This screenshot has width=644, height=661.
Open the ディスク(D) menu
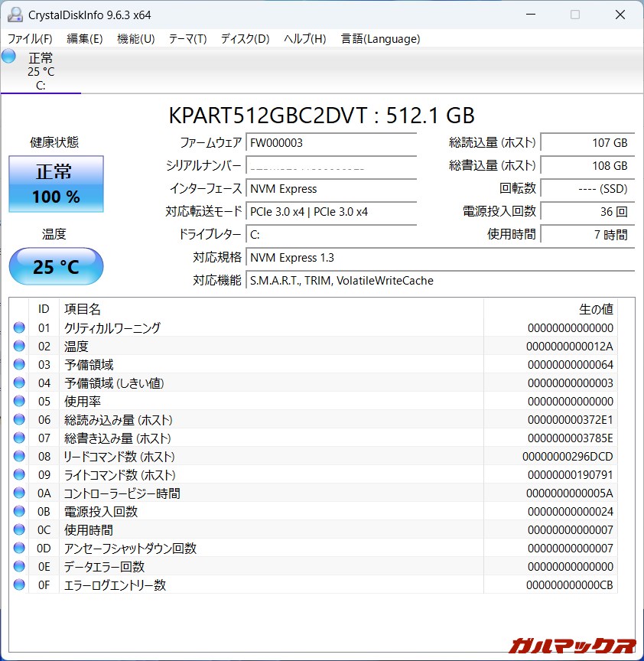coord(243,38)
